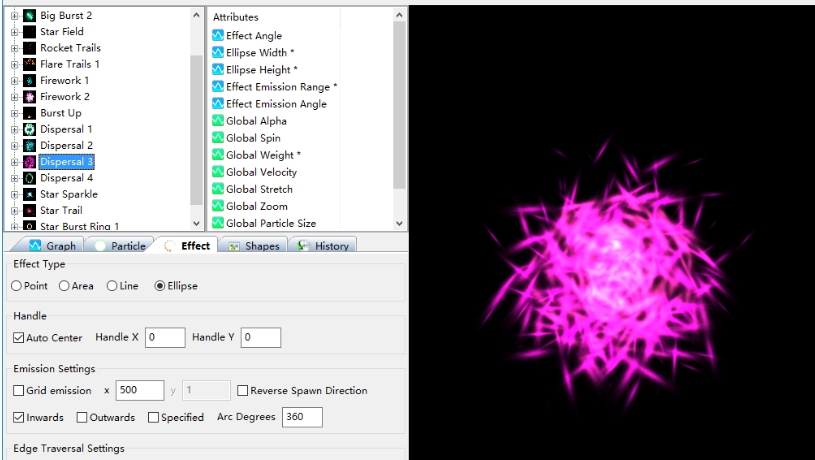Click the Big Burst 2 effect icon
Image resolution: width=815 pixels, height=460 pixels.
point(29,16)
